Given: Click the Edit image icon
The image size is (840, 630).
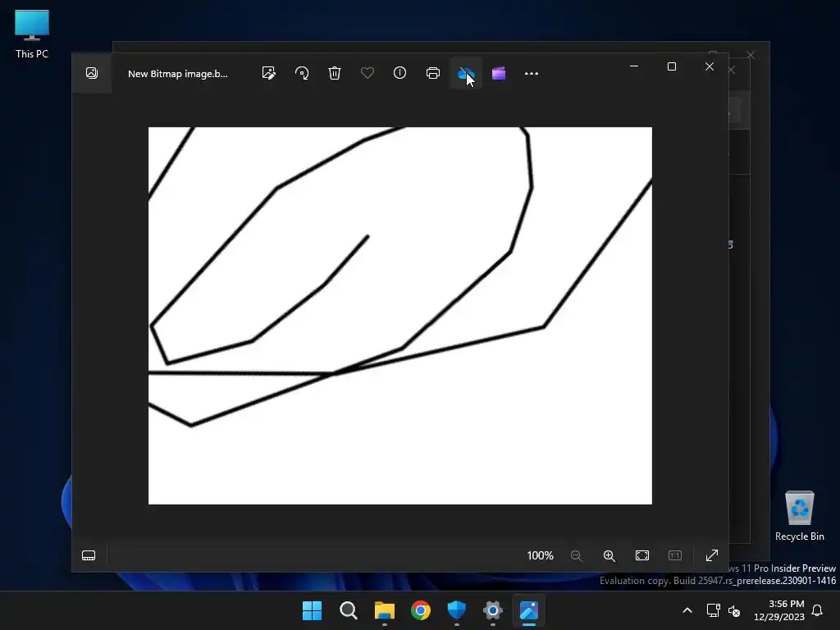Looking at the screenshot, I should [269, 73].
